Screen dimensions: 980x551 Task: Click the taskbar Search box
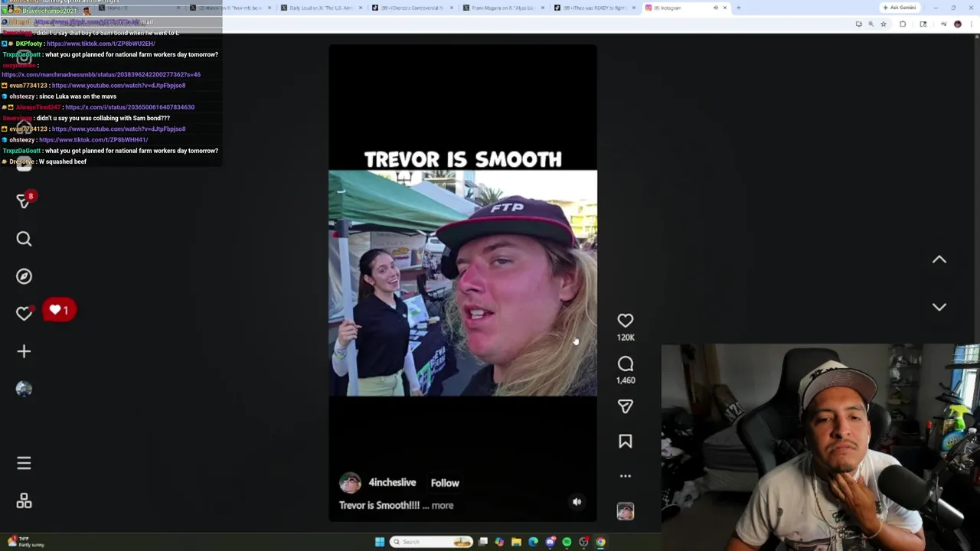(x=431, y=542)
